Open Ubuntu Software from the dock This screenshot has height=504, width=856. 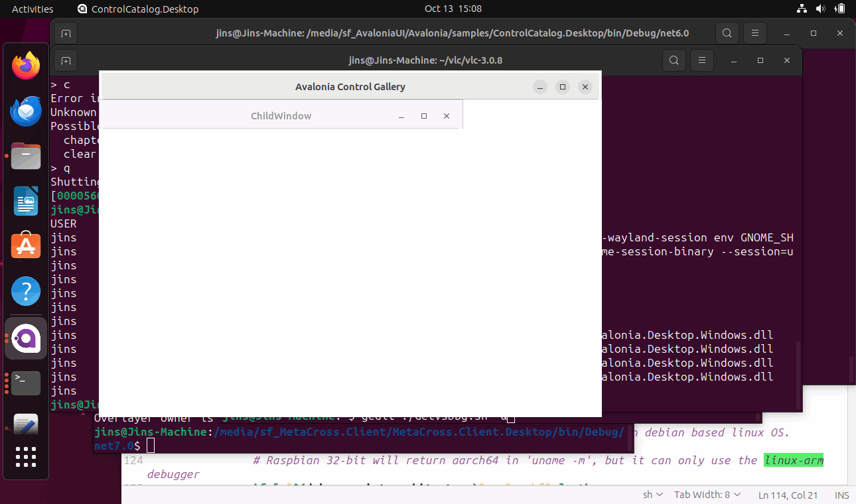26,246
